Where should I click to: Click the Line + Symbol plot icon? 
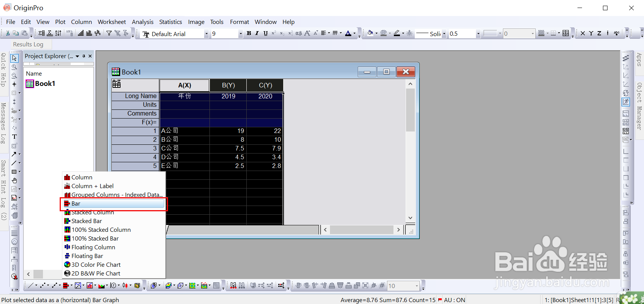[x=54, y=285]
